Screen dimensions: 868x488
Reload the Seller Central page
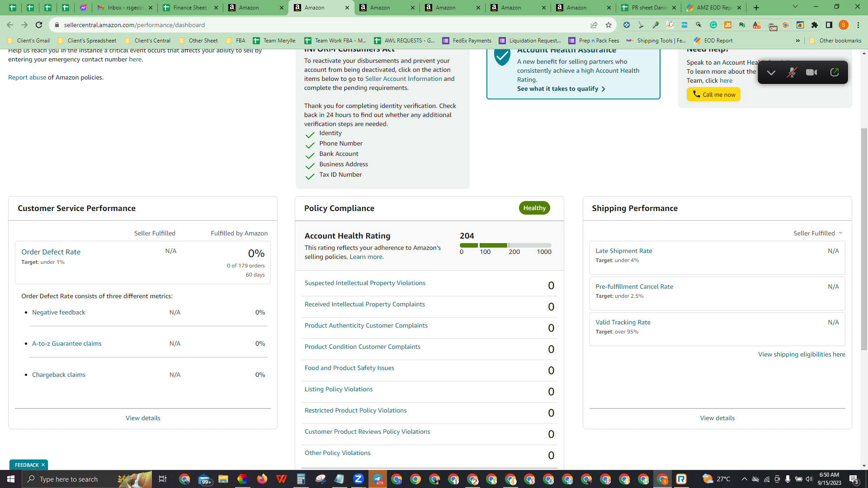pyautogui.click(x=39, y=25)
